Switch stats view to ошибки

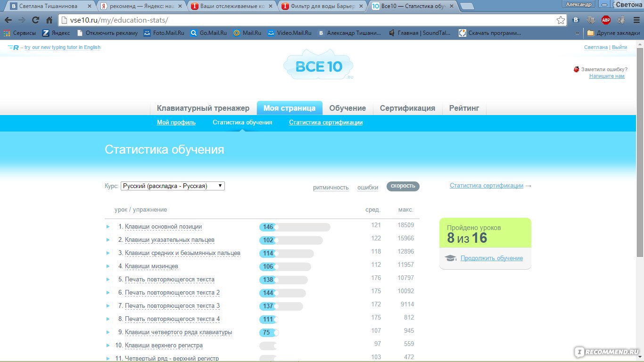pos(368,188)
